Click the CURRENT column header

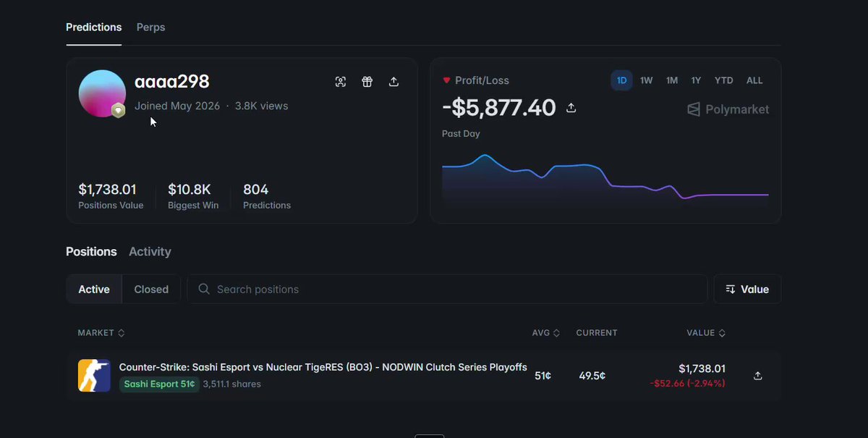click(597, 333)
